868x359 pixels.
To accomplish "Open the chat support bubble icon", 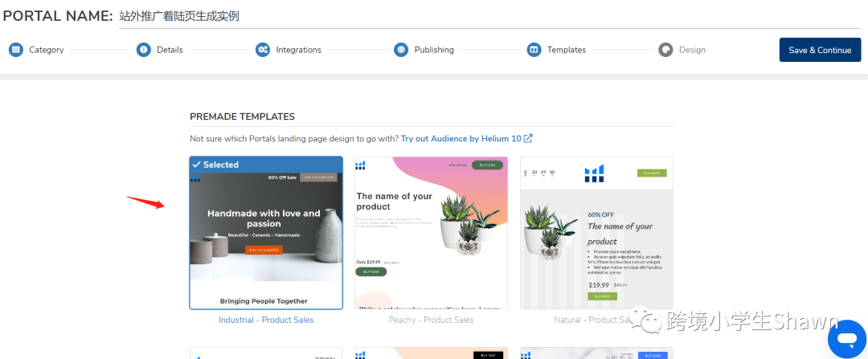I will coord(847,339).
